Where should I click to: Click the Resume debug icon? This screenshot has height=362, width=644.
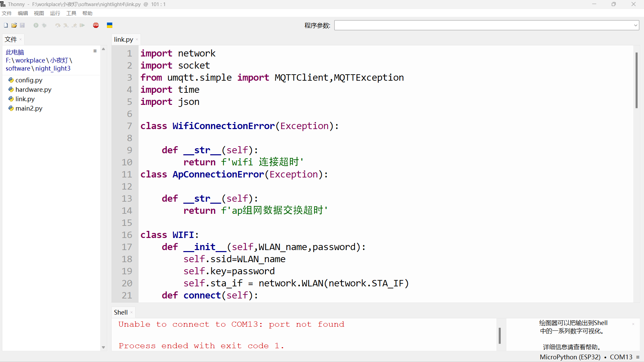82,25
